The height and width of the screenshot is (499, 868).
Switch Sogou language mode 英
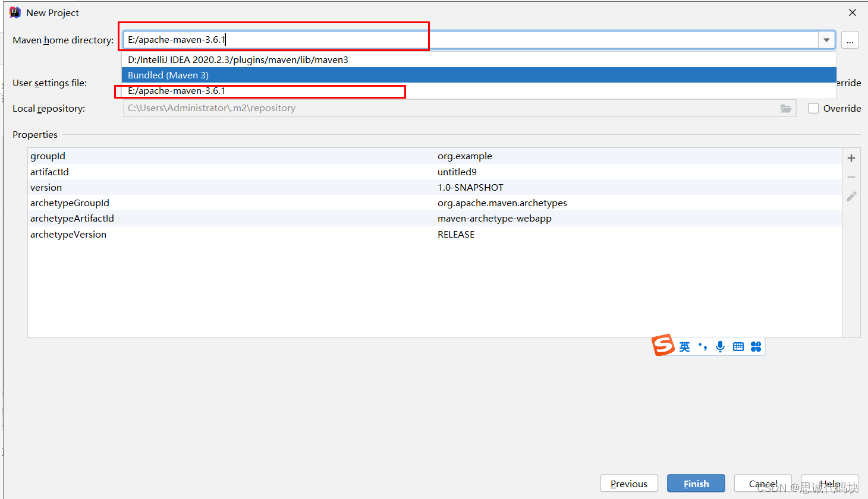coord(685,347)
